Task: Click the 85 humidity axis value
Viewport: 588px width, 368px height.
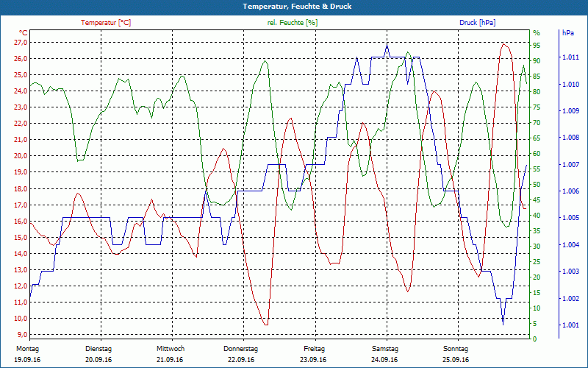Action: [x=537, y=77]
